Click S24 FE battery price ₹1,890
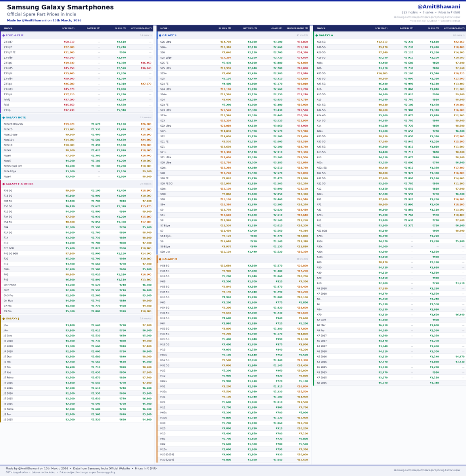Screen dimensions: 466x476 252,84
